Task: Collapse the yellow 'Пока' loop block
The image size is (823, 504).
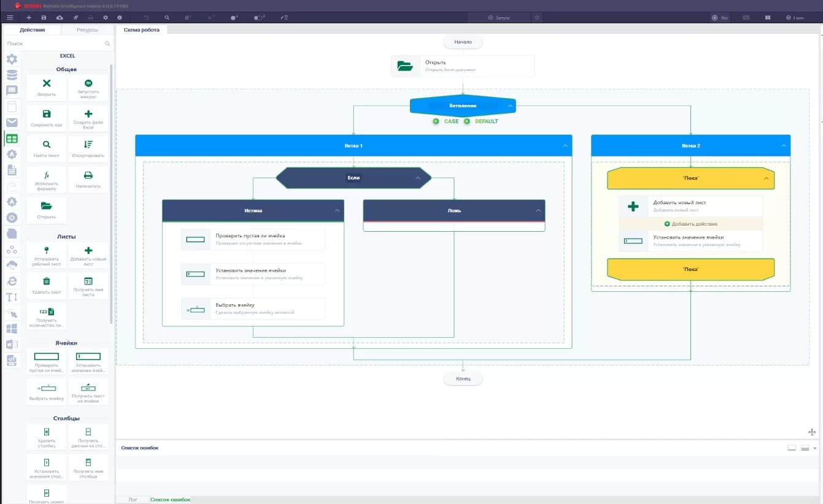Action: point(766,178)
